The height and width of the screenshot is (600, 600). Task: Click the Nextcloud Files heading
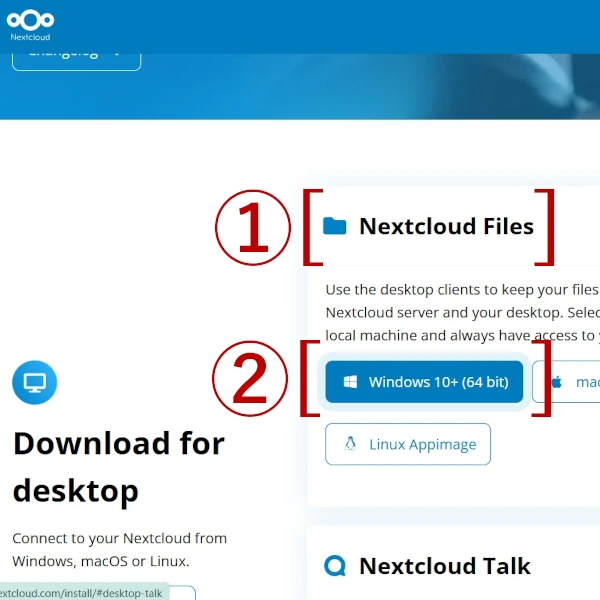pyautogui.click(x=447, y=226)
